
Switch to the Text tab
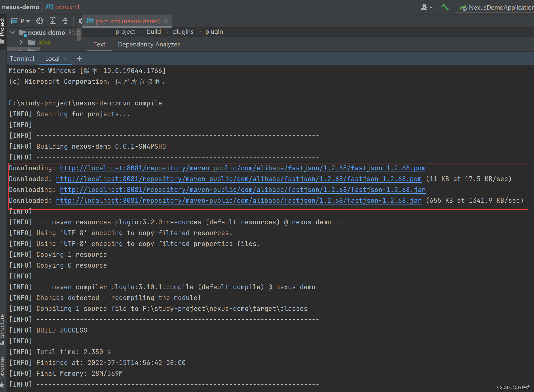click(x=99, y=44)
